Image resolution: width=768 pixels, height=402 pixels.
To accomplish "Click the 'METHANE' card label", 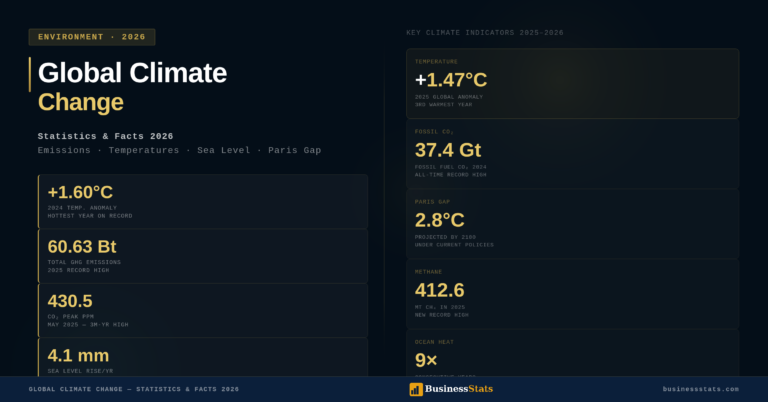I will tap(429, 272).
